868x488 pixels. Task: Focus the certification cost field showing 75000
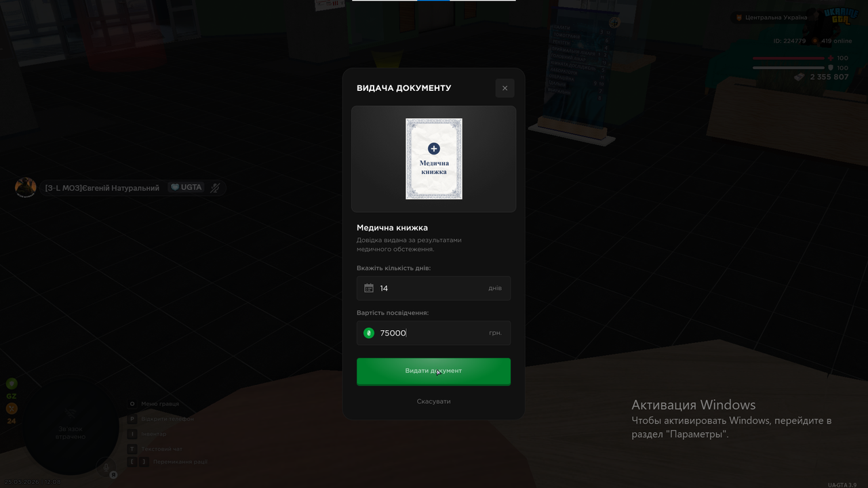[x=433, y=333]
